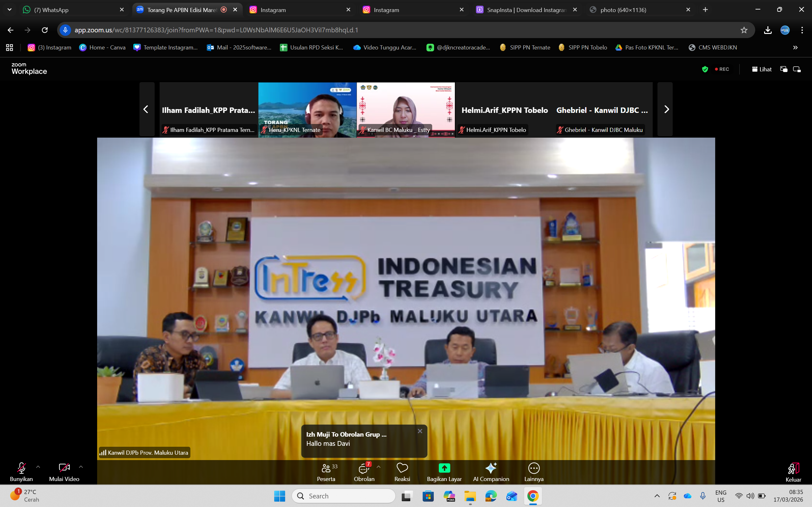Unmute the microphone with Bunyikan

click(21, 471)
